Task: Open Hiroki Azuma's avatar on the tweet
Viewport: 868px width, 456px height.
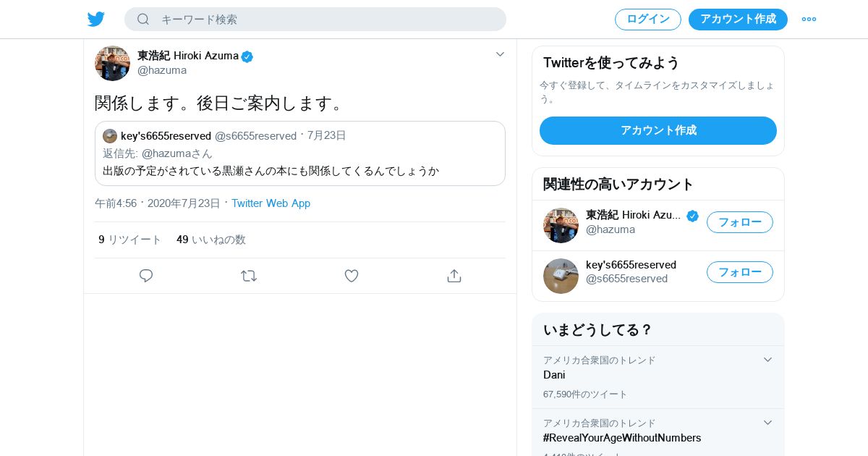Action: [x=112, y=63]
